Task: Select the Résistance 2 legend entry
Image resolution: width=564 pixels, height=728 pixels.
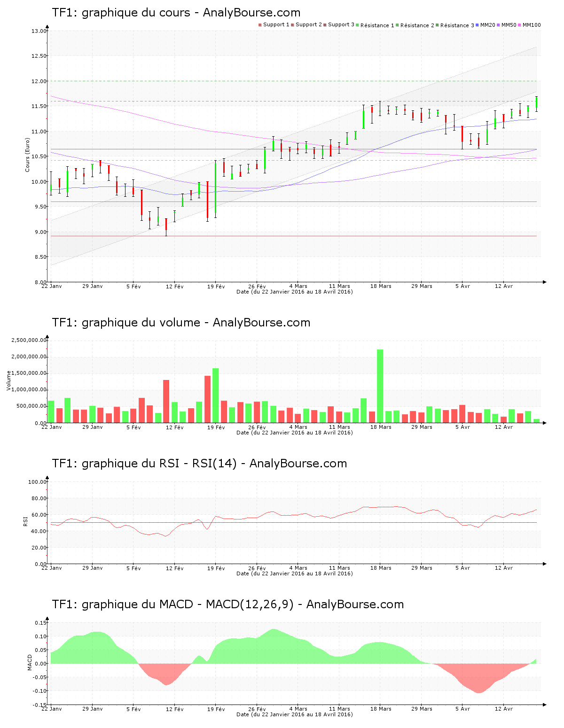Action: [415, 25]
